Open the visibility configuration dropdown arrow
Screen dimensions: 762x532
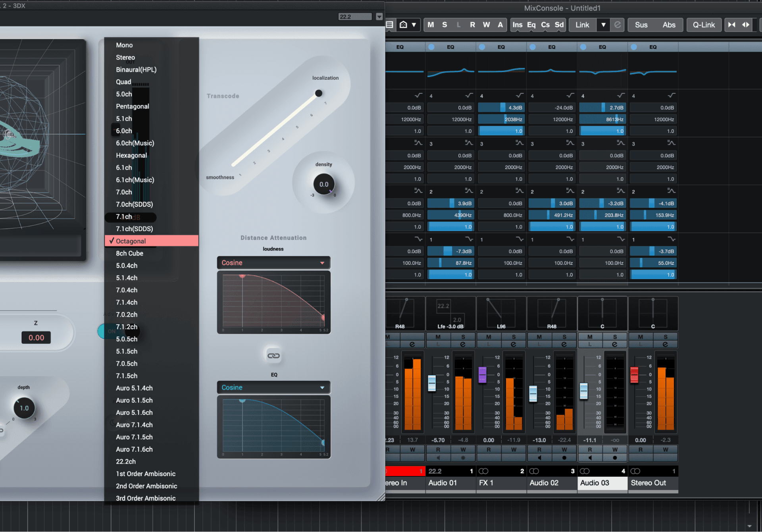pos(414,25)
